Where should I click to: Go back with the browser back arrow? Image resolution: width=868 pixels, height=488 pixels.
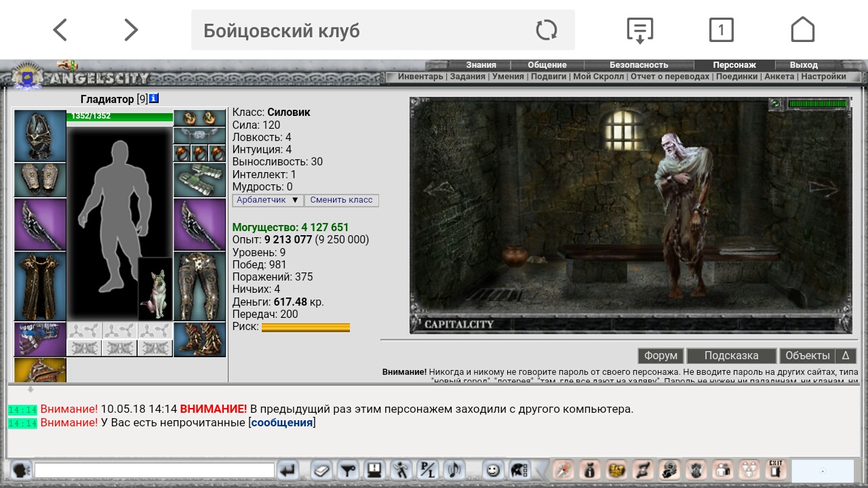(60, 30)
